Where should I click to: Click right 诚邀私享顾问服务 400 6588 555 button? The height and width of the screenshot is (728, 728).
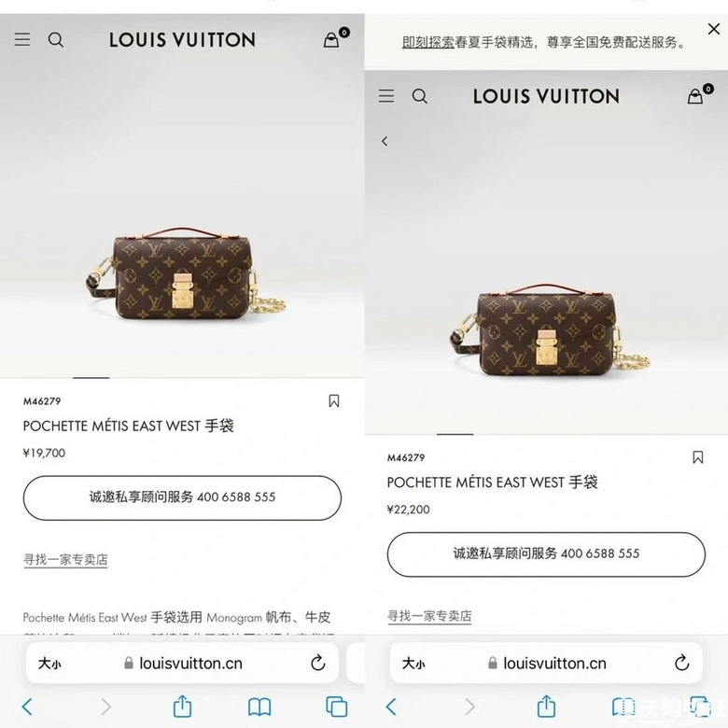click(546, 554)
